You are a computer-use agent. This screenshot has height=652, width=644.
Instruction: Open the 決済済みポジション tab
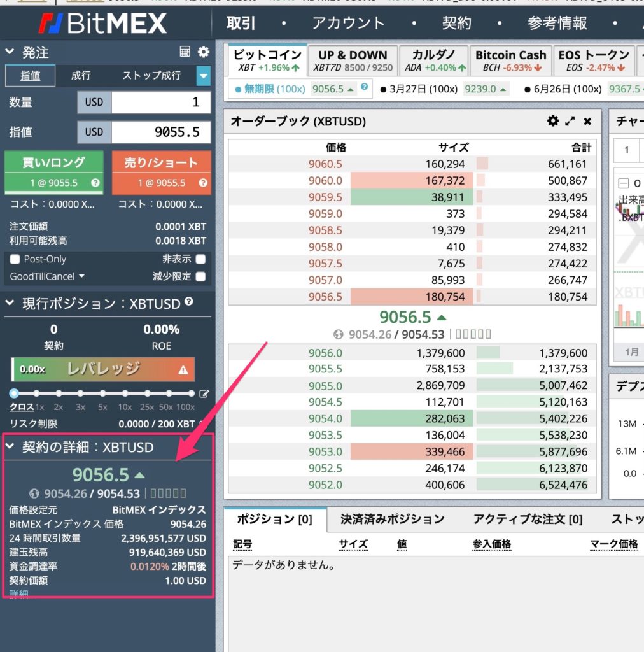point(392,519)
